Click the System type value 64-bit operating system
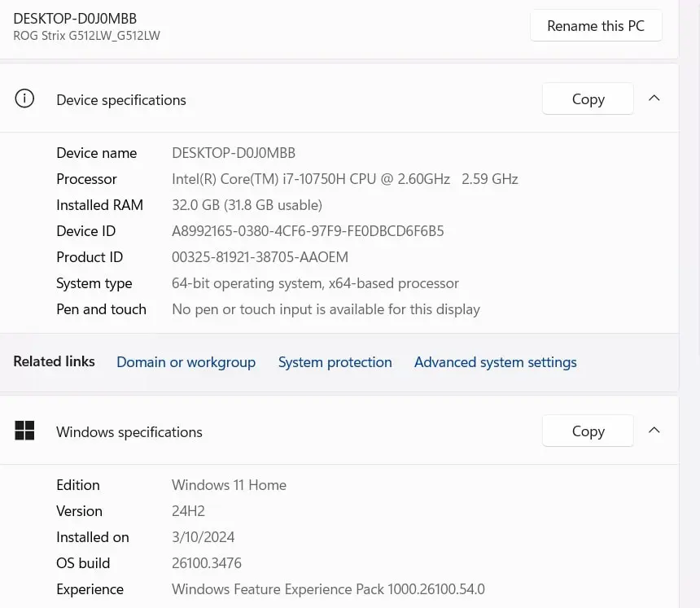The image size is (700, 608). (x=315, y=283)
